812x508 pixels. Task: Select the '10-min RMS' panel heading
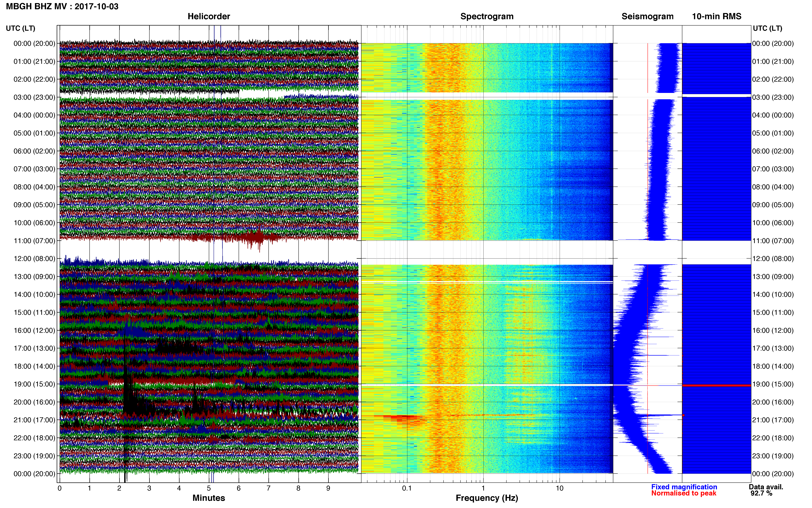tap(716, 16)
